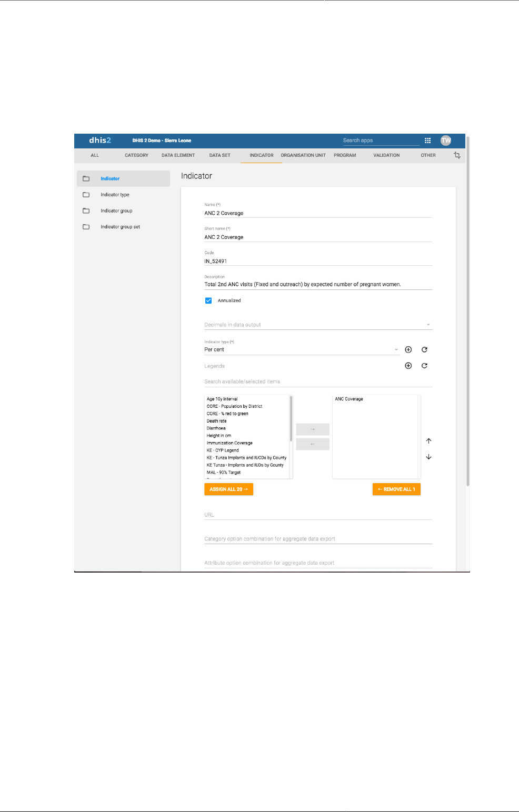The image size is (519, 812).
Task: Refresh the Indicator type options
Action: tap(424, 349)
